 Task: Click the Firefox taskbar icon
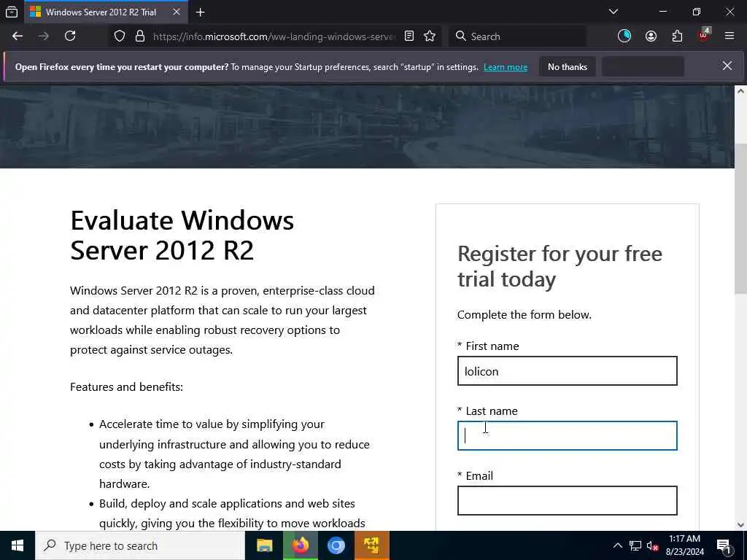[x=300, y=545]
